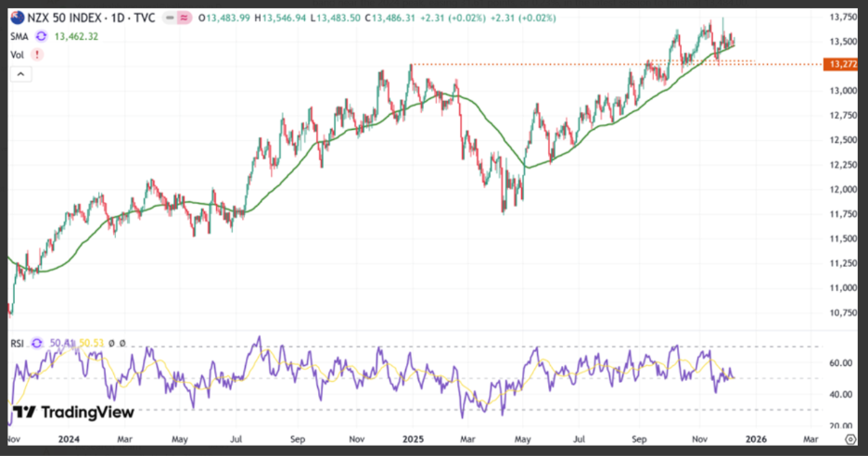Click the 13,750 price scale label
868x456 pixels.
coord(843,18)
